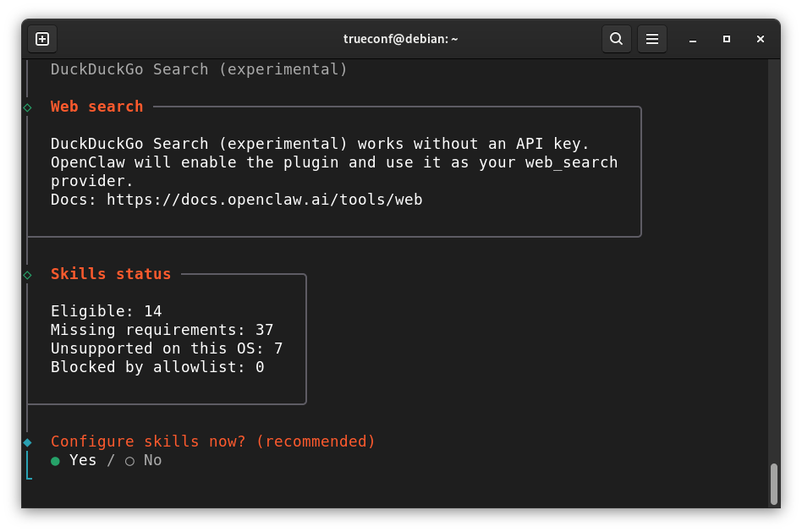Click the green diamond beside Web search
This screenshot has width=802, height=532.
coord(28,107)
